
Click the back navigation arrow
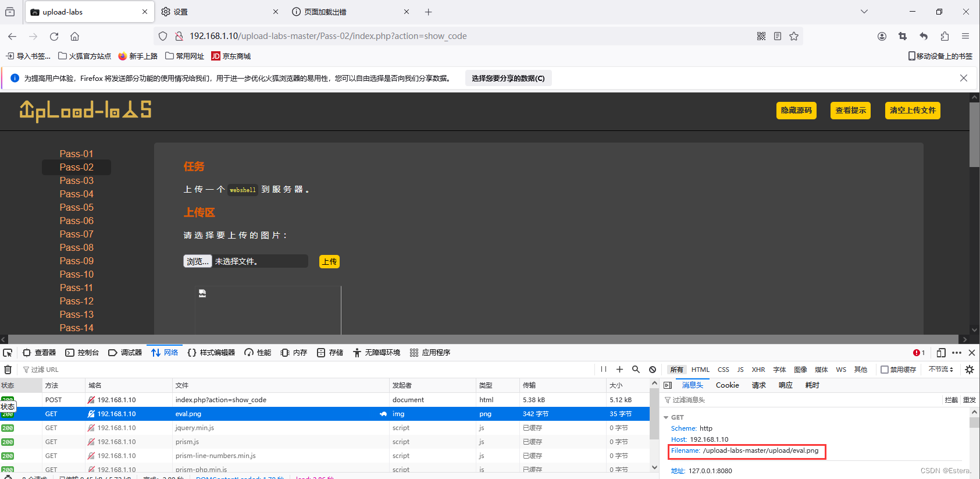click(12, 36)
